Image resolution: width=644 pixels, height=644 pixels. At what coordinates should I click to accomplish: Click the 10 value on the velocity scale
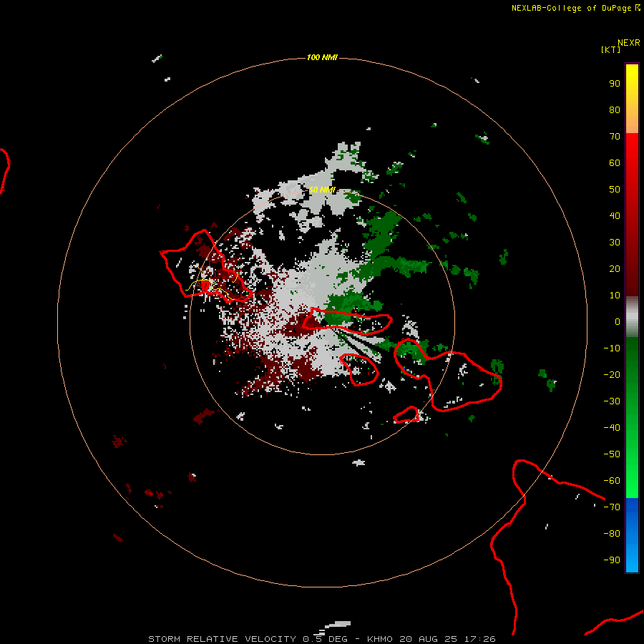615,296
